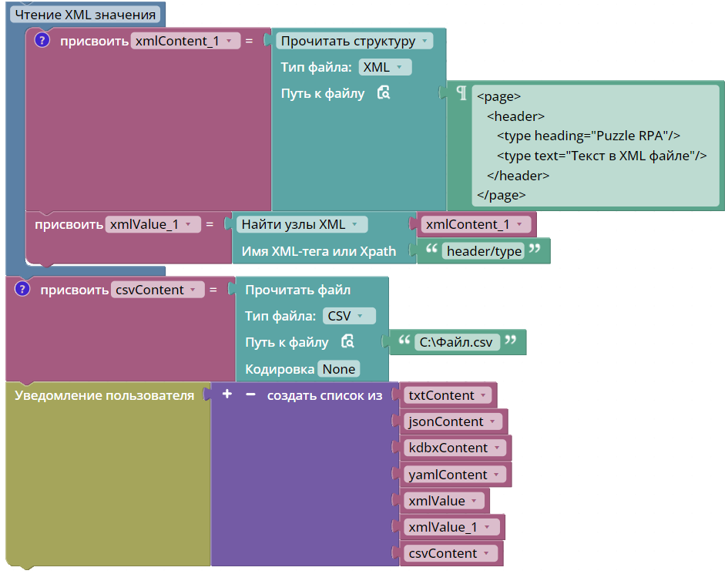The height and width of the screenshot is (574, 728).
Task: Open the Прочитать структуру action dropdown
Action: tap(354, 41)
